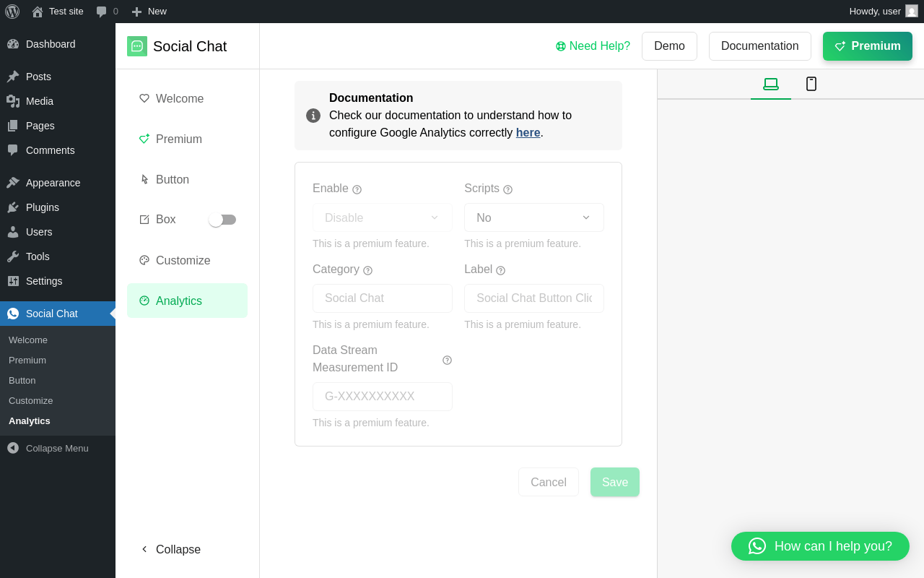Click the Label help question icon
This screenshot has height=578, width=924.
(500, 270)
